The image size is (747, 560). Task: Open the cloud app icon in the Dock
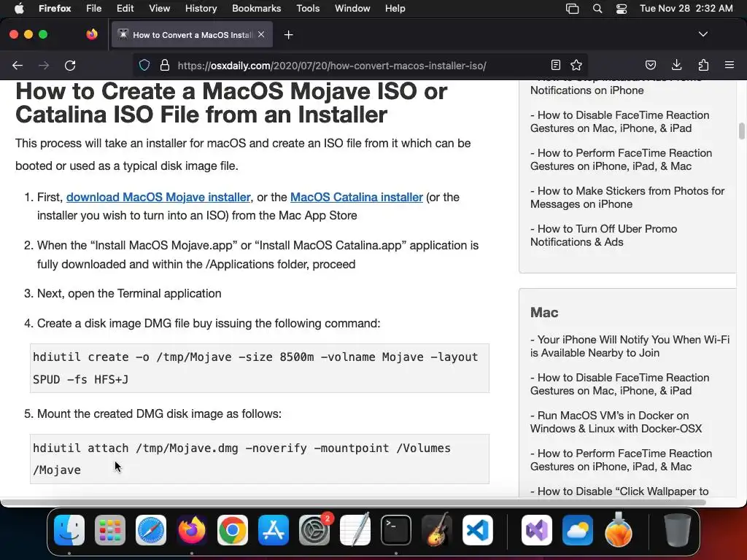[x=578, y=530]
